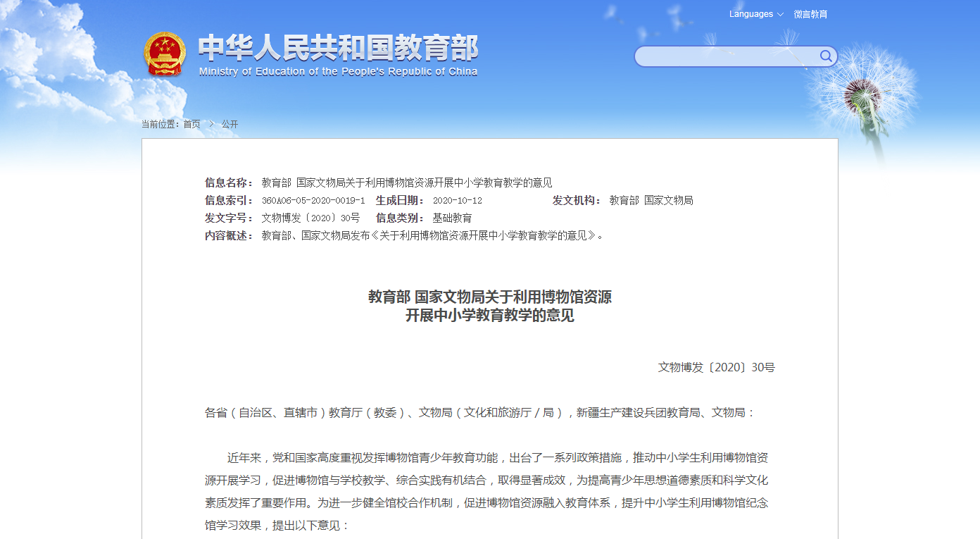Focus the site search input field
The height and width of the screenshot is (539, 980).
coord(725,56)
